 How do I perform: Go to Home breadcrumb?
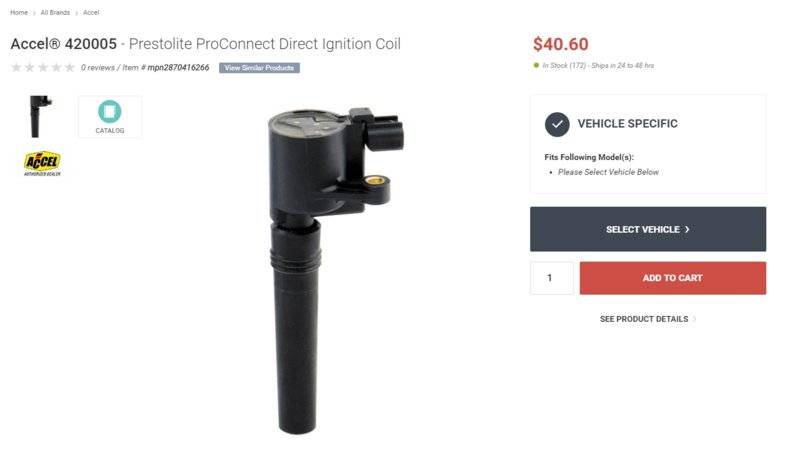[x=19, y=12]
